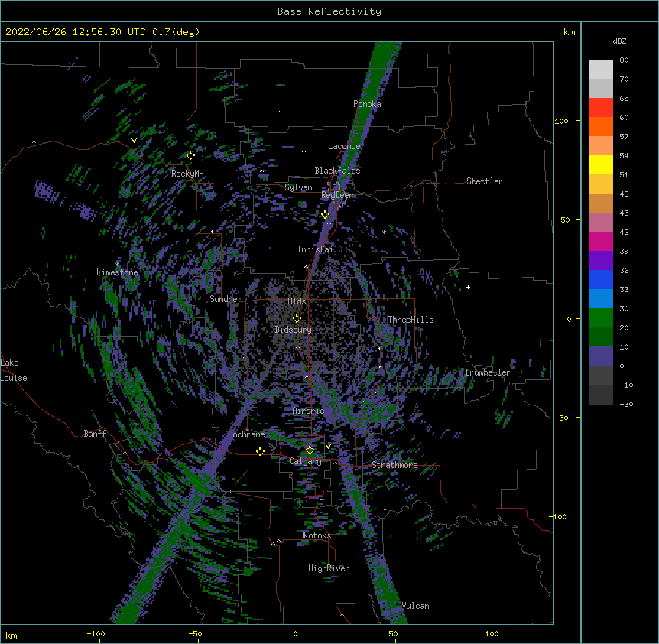Click the -50 tick on the bottom axis

[x=195, y=634]
